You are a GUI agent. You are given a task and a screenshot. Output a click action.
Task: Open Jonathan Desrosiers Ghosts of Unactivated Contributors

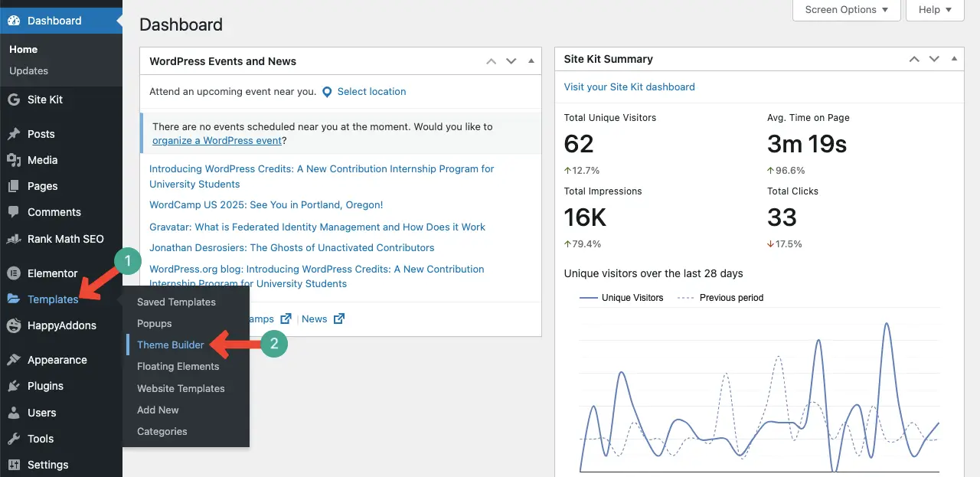292,247
